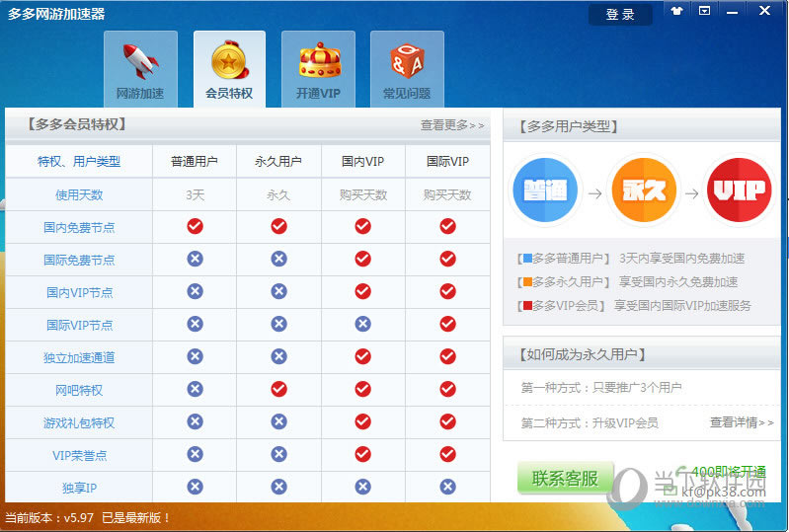Click the 登录 login button
Image resolution: width=789 pixels, height=532 pixels.
point(620,15)
